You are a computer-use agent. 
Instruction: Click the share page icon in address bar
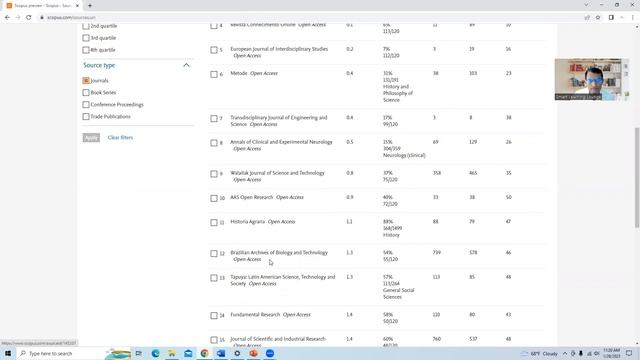pos(587,18)
